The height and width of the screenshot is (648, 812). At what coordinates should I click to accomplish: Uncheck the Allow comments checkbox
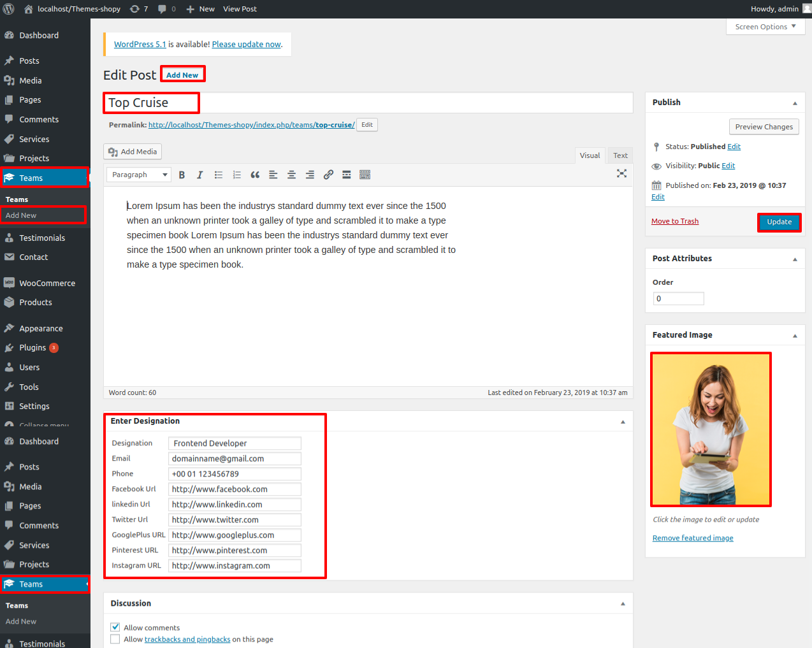[115, 627]
